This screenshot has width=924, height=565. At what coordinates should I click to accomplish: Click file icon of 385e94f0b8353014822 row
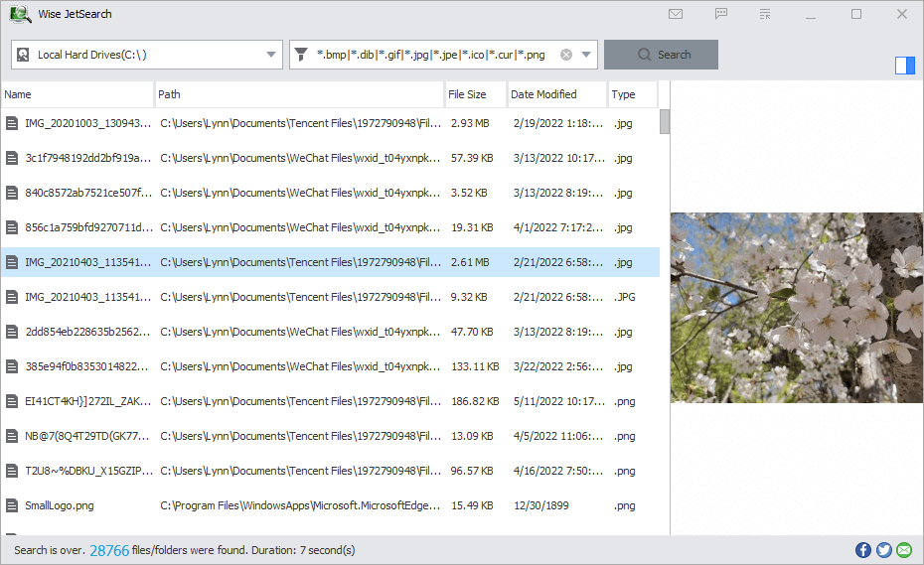coord(12,366)
